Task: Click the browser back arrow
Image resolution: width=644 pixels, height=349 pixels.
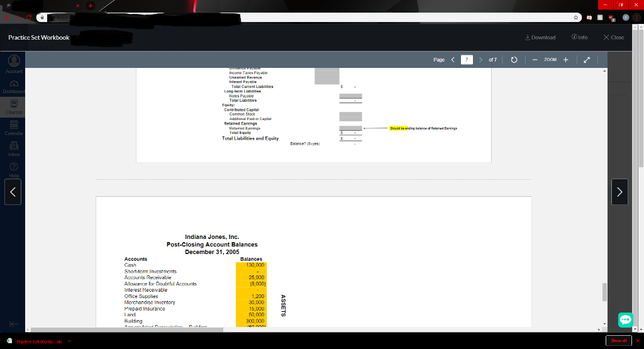Action: coord(7,18)
